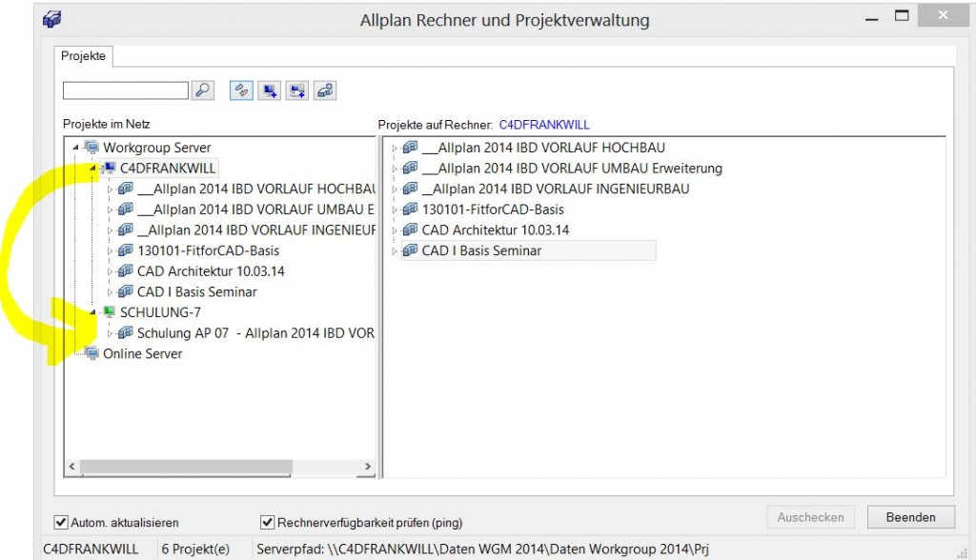Click the SCHULUNG-7 computer icon
This screenshot has width=976, height=560.
pyautogui.click(x=109, y=312)
